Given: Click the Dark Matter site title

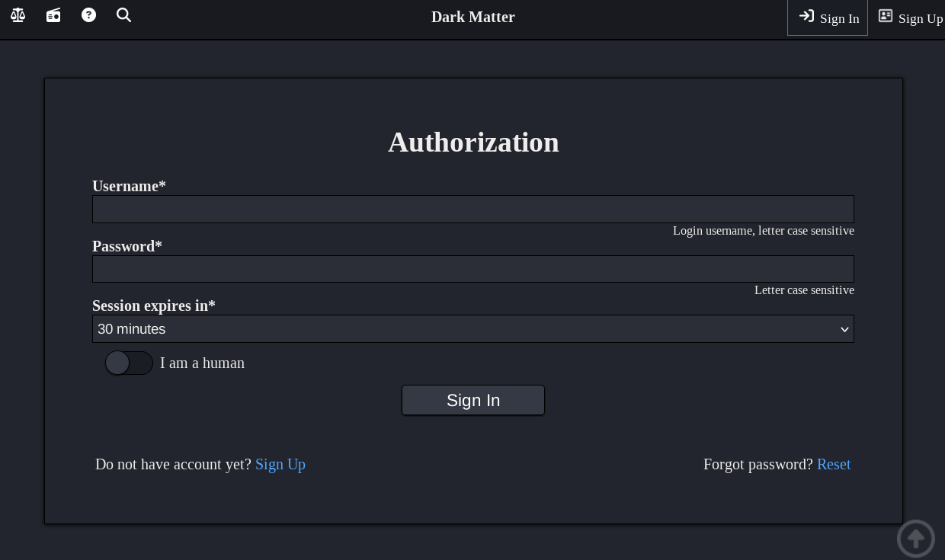Looking at the screenshot, I should [x=473, y=17].
